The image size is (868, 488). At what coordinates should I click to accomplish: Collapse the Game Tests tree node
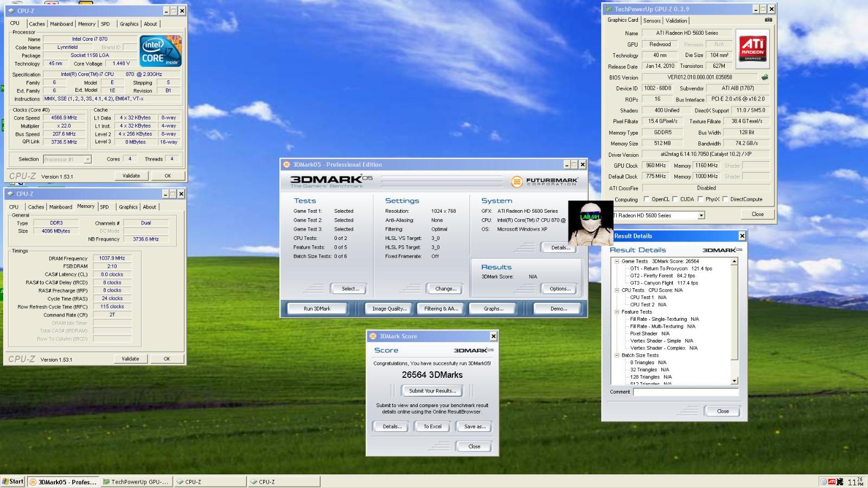pos(617,261)
